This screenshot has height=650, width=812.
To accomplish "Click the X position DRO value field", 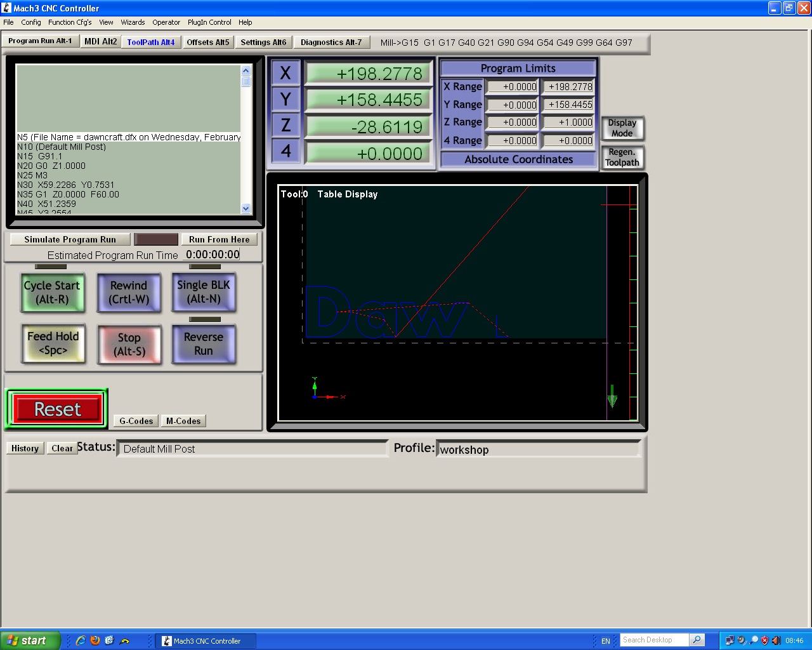I will pos(369,74).
